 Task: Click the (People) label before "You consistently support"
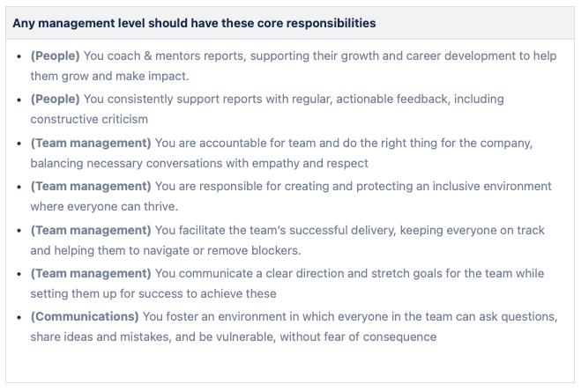[55, 99]
